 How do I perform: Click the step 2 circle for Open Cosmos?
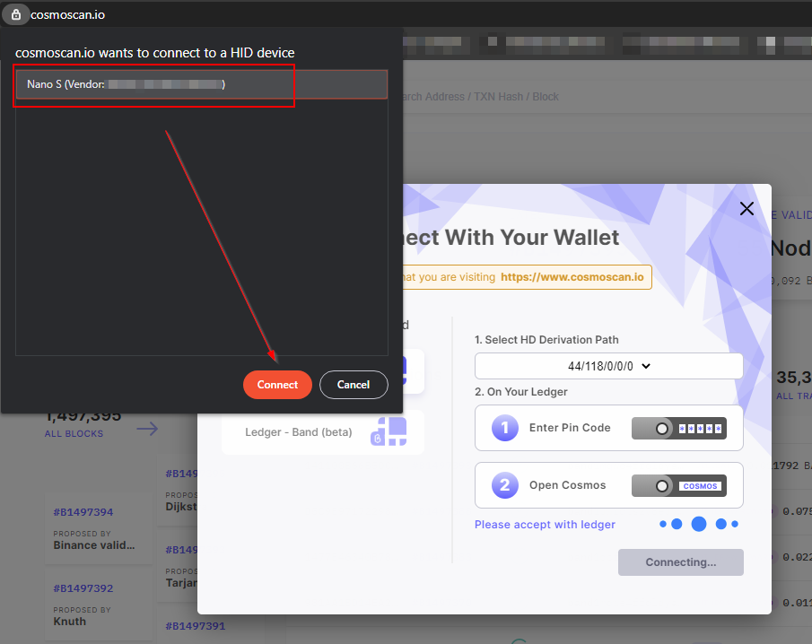[x=505, y=485]
